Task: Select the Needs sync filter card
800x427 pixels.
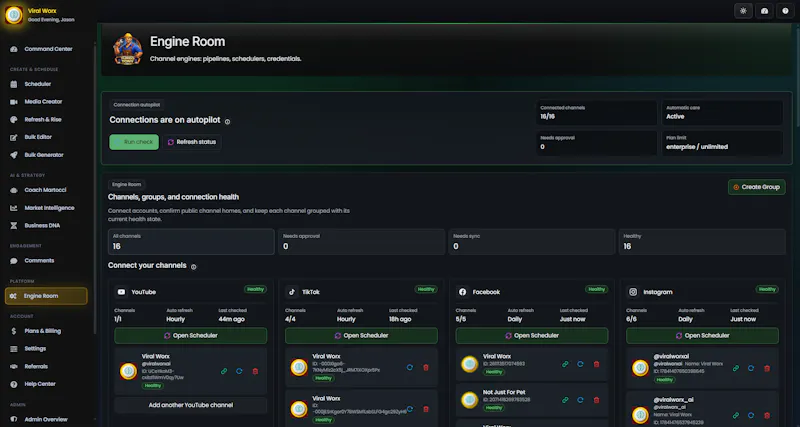Action: [x=532, y=242]
